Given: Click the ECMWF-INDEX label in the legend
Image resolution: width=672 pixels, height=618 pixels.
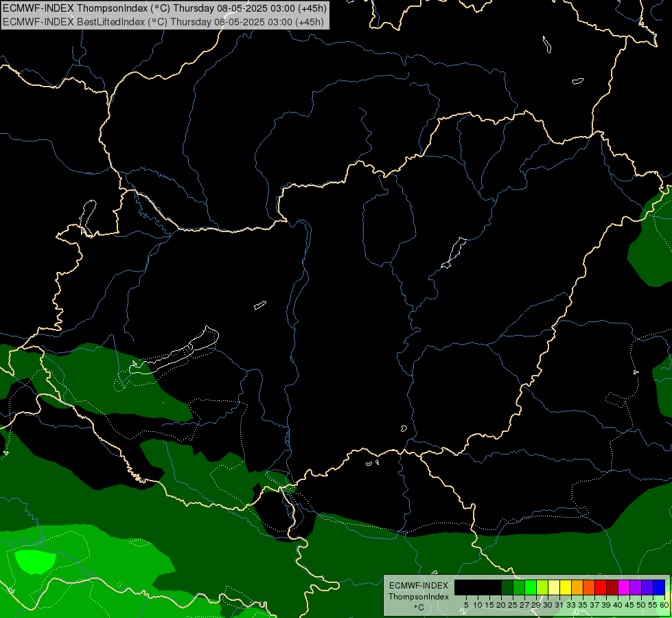Looking at the screenshot, I should (419, 586).
